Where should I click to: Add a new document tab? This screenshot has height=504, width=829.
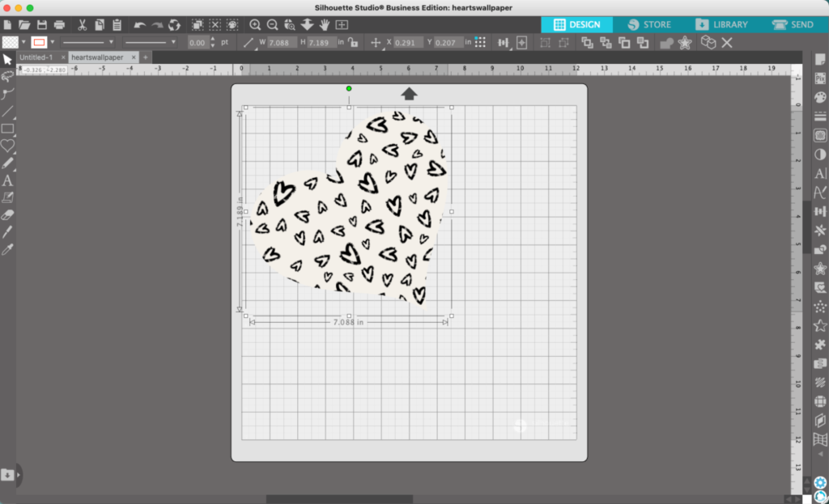point(146,57)
